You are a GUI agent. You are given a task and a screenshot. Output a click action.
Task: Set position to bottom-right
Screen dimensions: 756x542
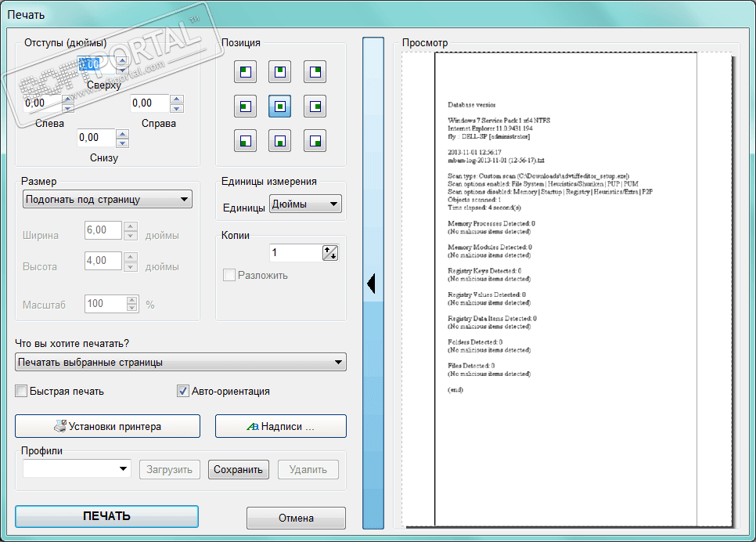coord(315,141)
